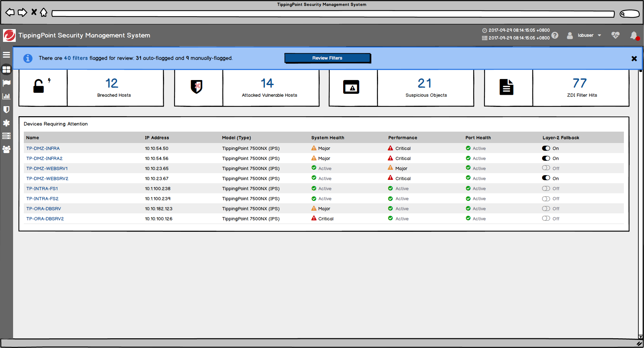Screen dimensions: 644x348
Task: Click the labuser profile icon
Action: pyautogui.click(x=570, y=35)
